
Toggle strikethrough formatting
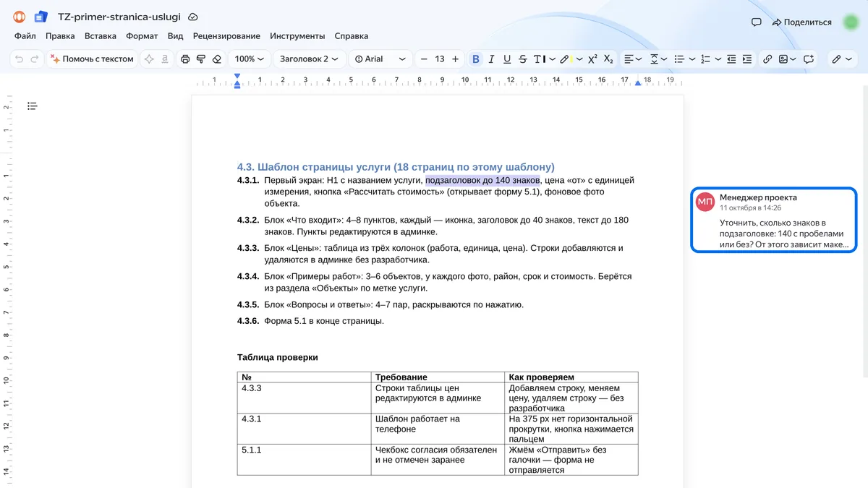[522, 59]
